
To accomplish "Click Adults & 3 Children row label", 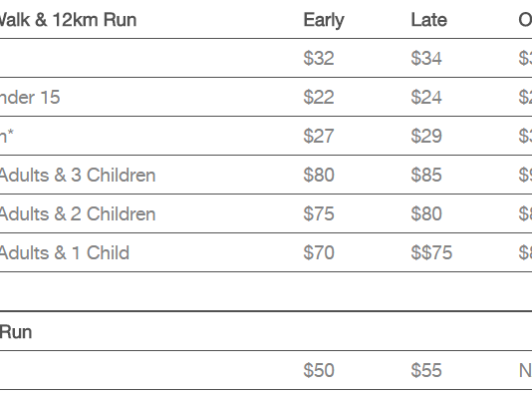I will click(78, 176).
